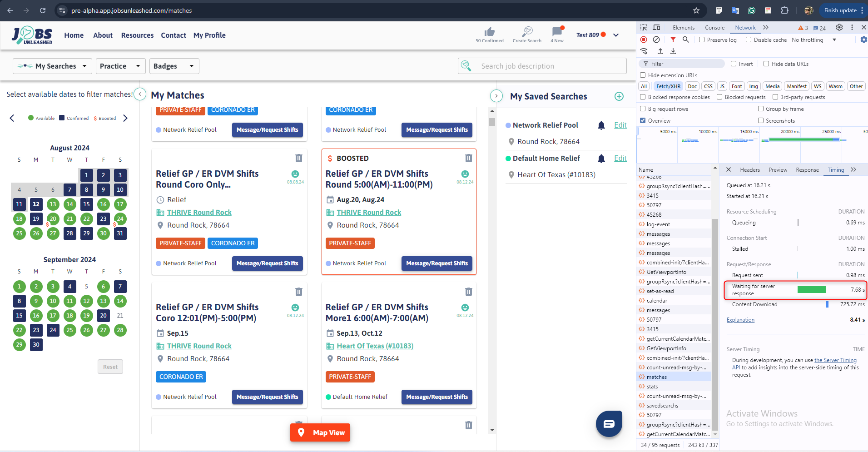The height and width of the screenshot is (452, 868).
Task: Open the Headers tab of the request
Action: [749, 170]
